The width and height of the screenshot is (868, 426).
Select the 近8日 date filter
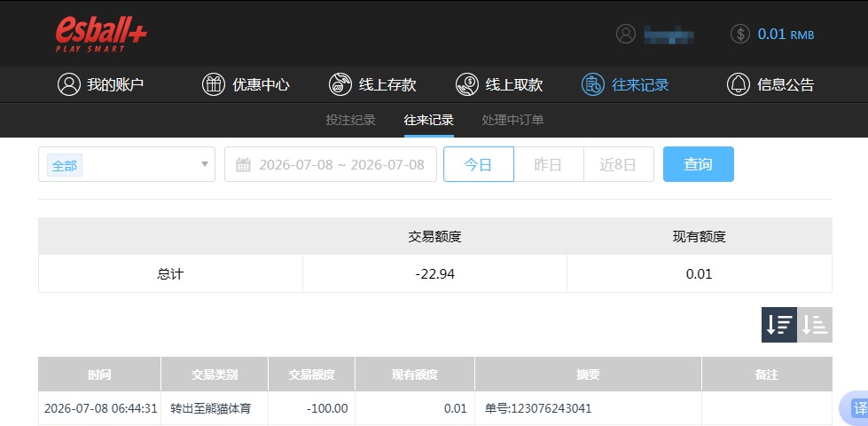pyautogui.click(x=618, y=164)
